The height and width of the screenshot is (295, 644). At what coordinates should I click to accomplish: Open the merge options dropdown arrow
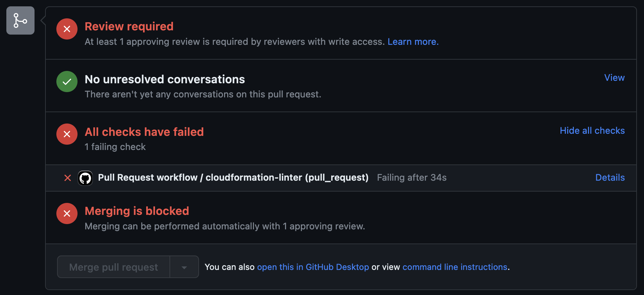coord(184,267)
